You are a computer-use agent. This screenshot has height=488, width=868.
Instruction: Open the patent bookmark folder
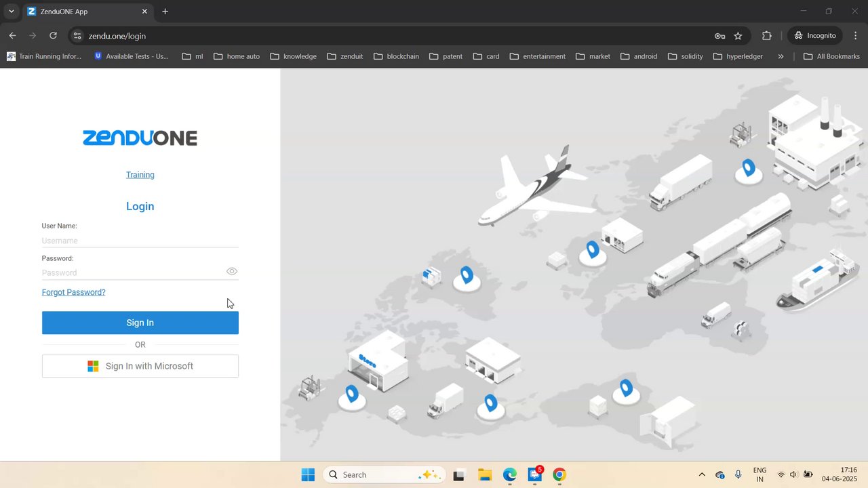tap(446, 56)
